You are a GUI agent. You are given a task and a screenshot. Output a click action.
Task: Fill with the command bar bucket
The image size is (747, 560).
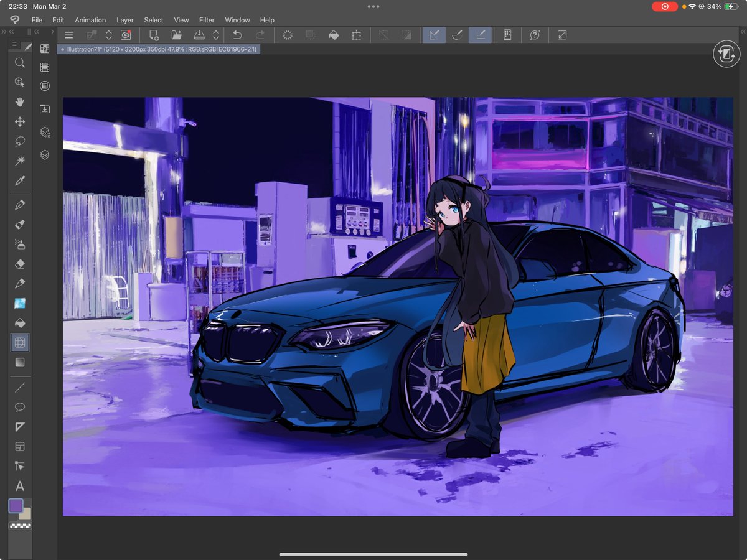[334, 35]
